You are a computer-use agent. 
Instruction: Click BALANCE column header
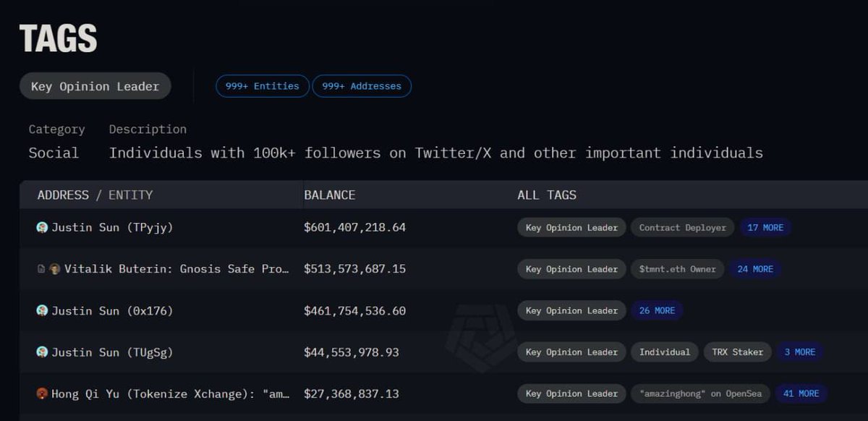pos(330,195)
